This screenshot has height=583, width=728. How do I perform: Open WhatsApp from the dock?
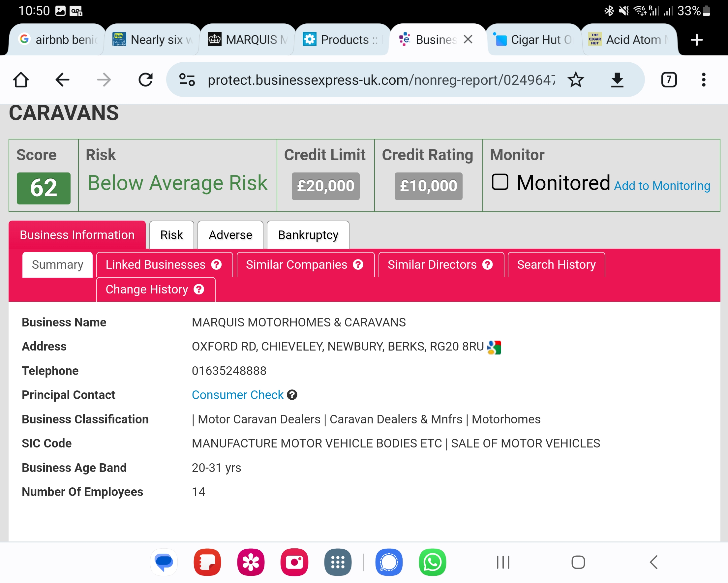point(433,563)
